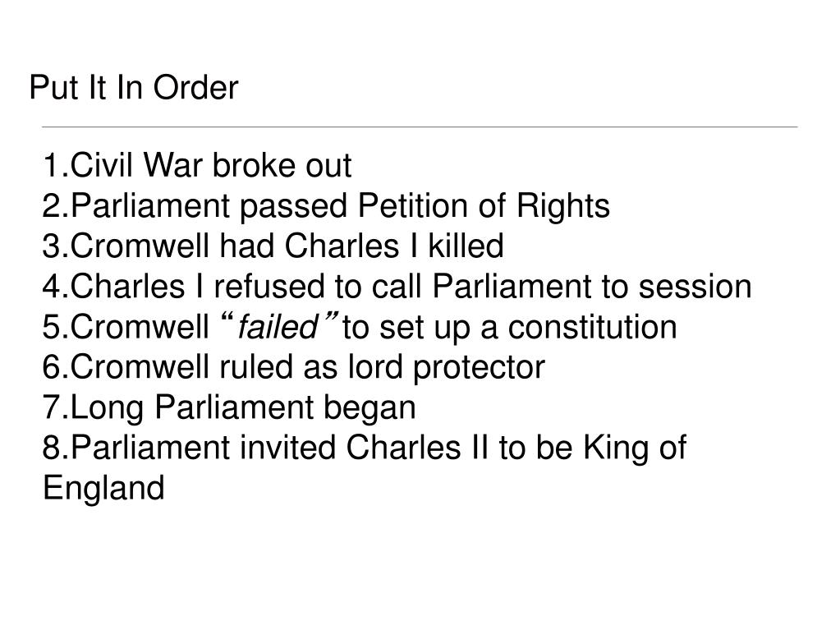Click the 'Long Parliament began' item
Image resolution: width=840 pixels, height=630 pixels.
click(229, 407)
